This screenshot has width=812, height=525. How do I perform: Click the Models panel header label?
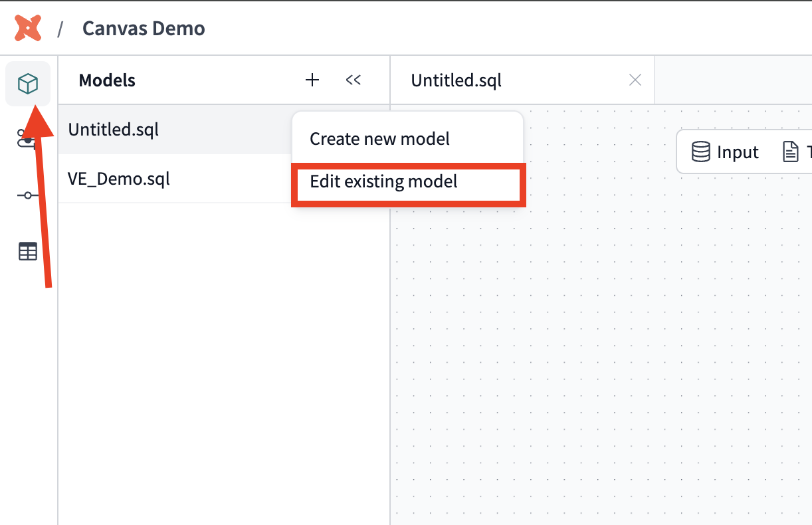(107, 80)
